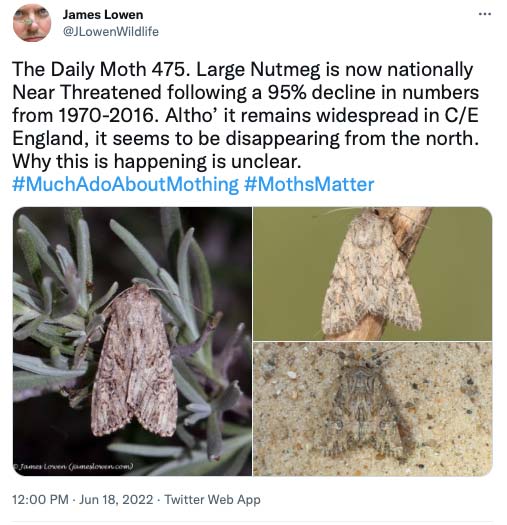This screenshot has height=525, width=507.
Task: Click the 12:00 PM timestamp
Action: pyautogui.click(x=40, y=500)
